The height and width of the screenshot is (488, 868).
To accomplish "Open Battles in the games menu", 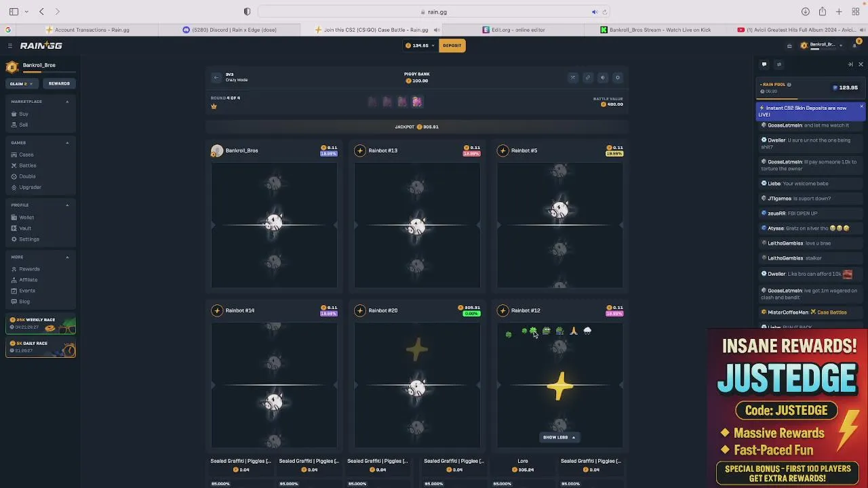I will click(24, 165).
